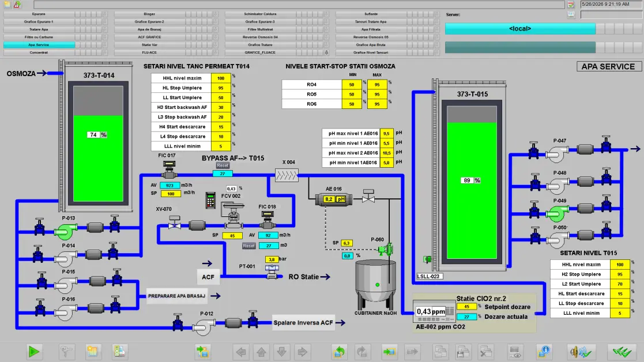644x362 pixels.
Task: Click the keypad controller icon near FCV 002
Action: [210, 200]
